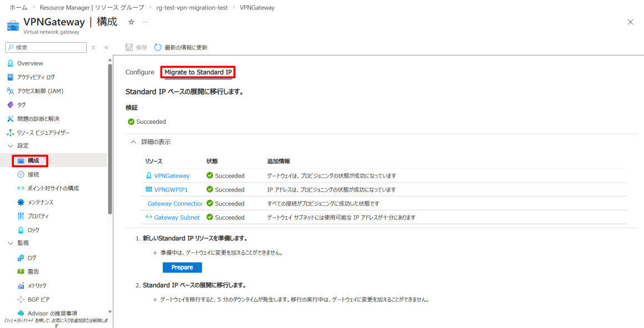
Task: Open the タグ sidebar item
Action: (22, 105)
